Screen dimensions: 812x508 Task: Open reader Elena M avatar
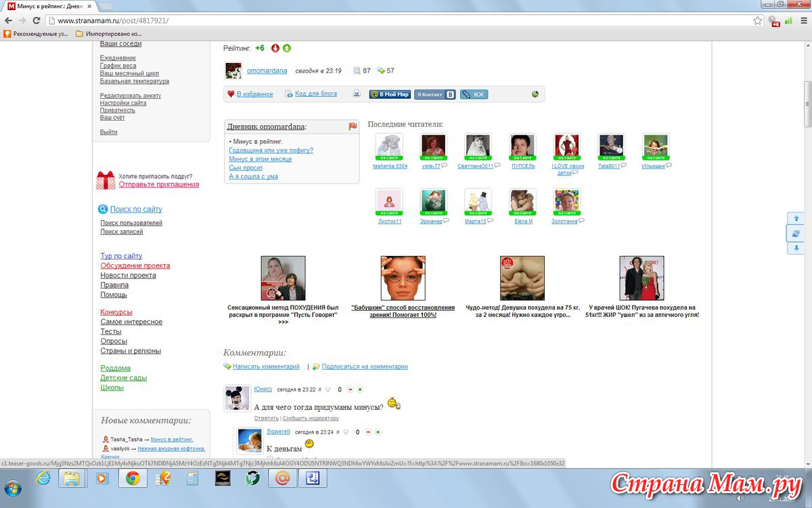(522, 202)
